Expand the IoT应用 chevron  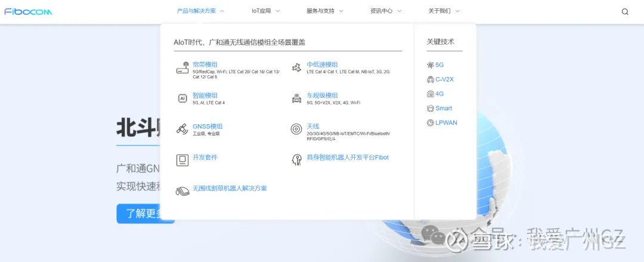click(277, 11)
